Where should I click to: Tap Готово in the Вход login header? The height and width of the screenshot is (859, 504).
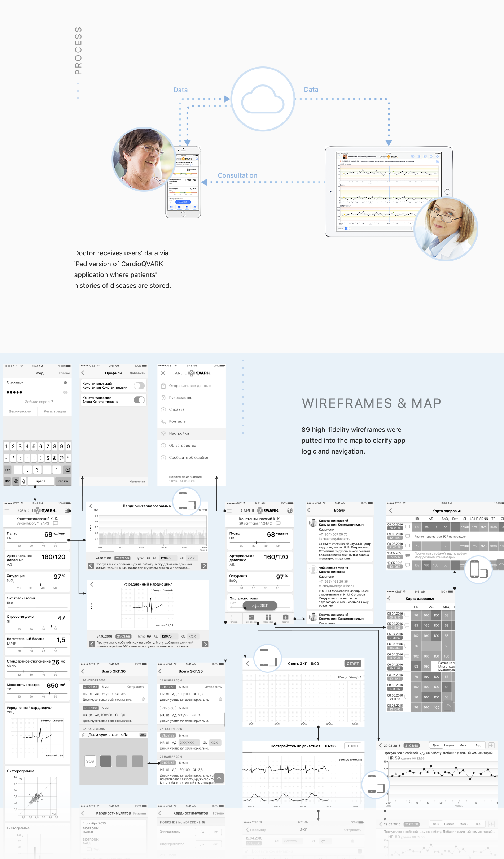coord(65,373)
